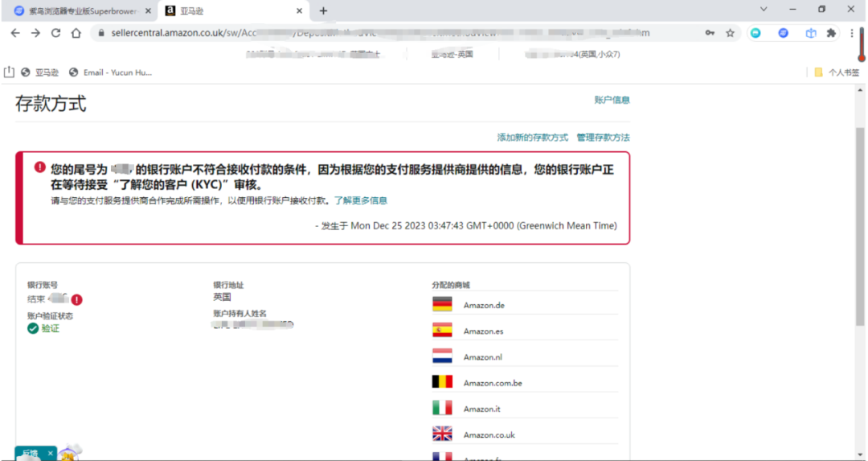Select the Amazon.es marketplace text
Viewport: 868px width, 461px height.
point(483,331)
